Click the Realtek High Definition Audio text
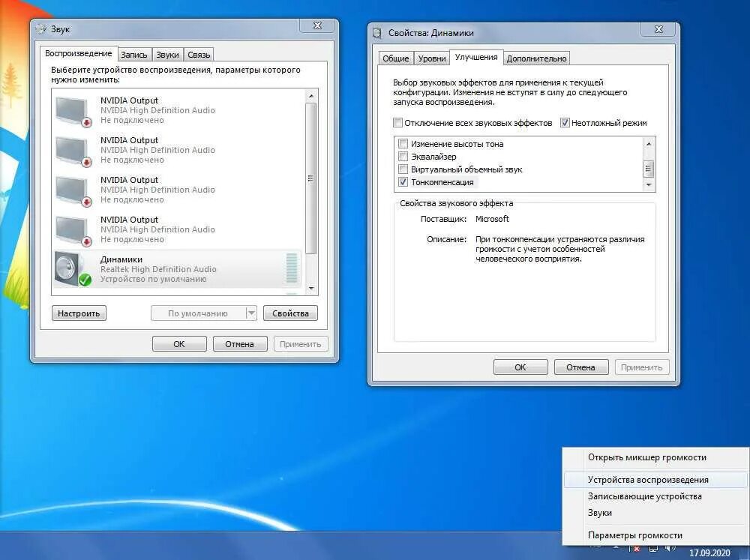The width and height of the screenshot is (750, 560). coord(158,269)
